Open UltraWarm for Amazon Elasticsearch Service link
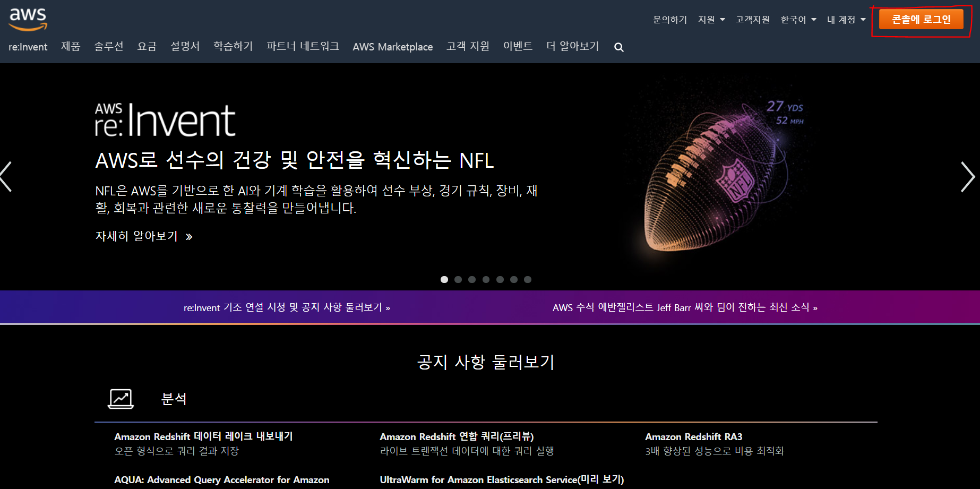Screen dimensions: 980x489 click(502, 479)
